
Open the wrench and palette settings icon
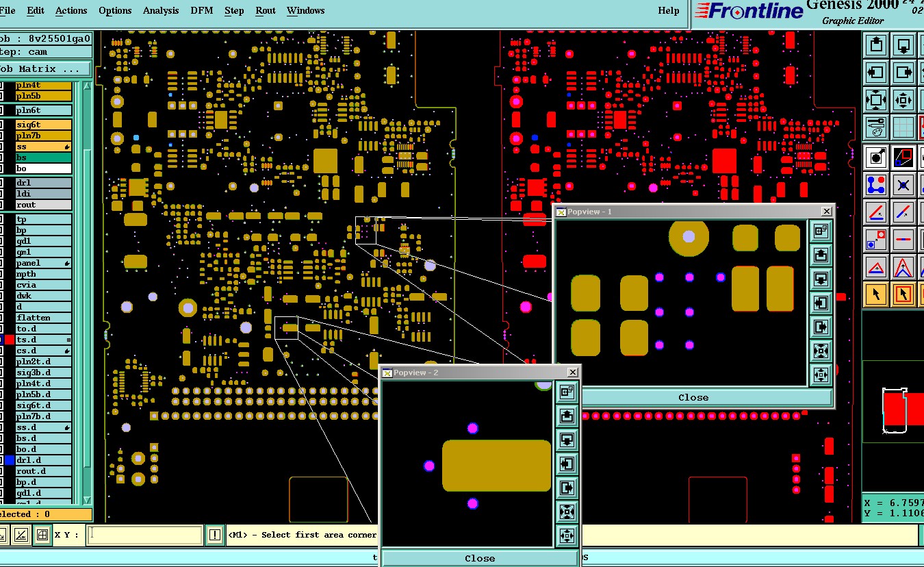[876, 127]
